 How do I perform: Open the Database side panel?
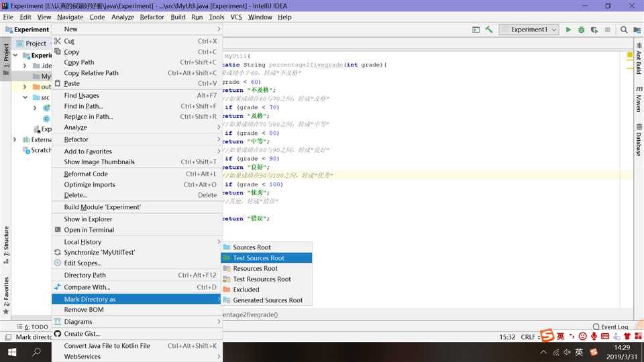tap(639, 140)
